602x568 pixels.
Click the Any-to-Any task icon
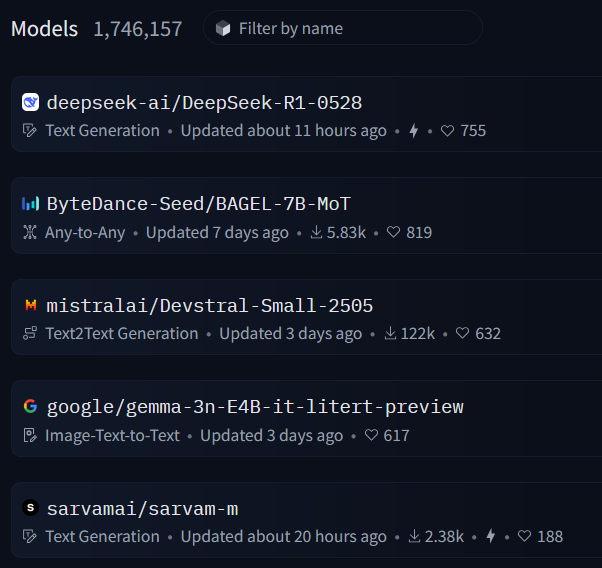[29, 233]
